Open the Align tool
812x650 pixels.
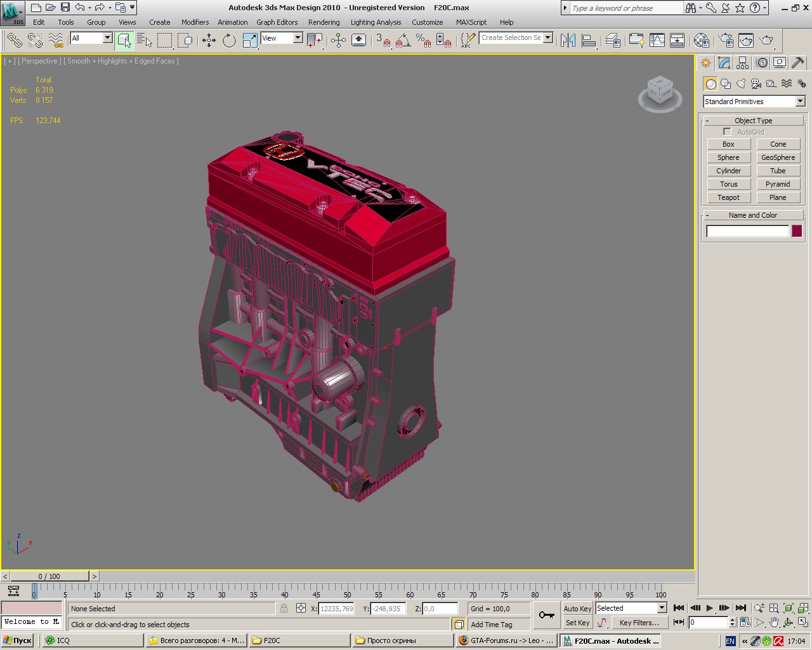[x=589, y=41]
